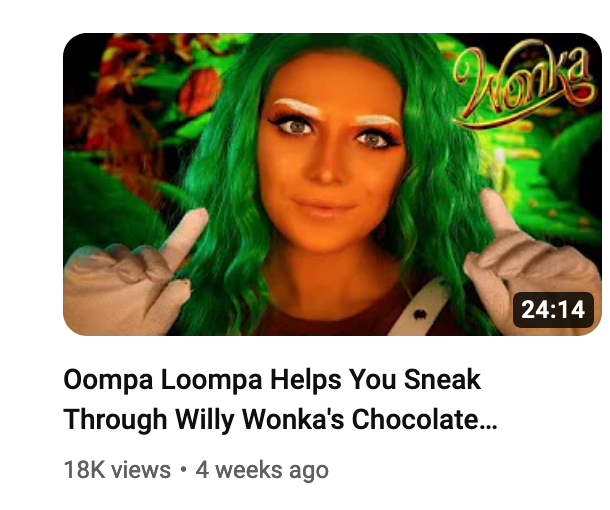The image size is (610, 510).
Task: Click the golden Wonka logo in thumbnail
Action: pos(522,86)
